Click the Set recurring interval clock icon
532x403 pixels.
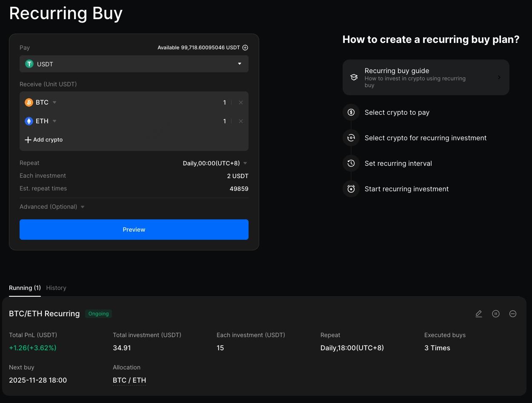[x=351, y=164]
